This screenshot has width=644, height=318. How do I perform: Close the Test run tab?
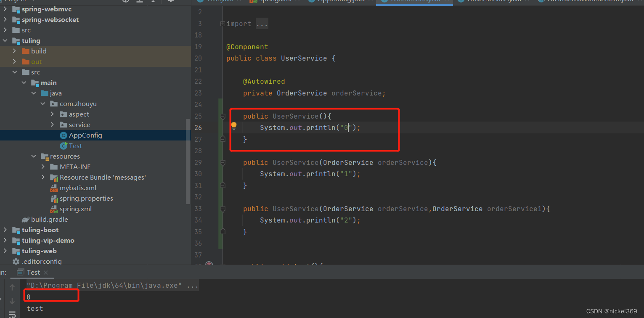47,273
